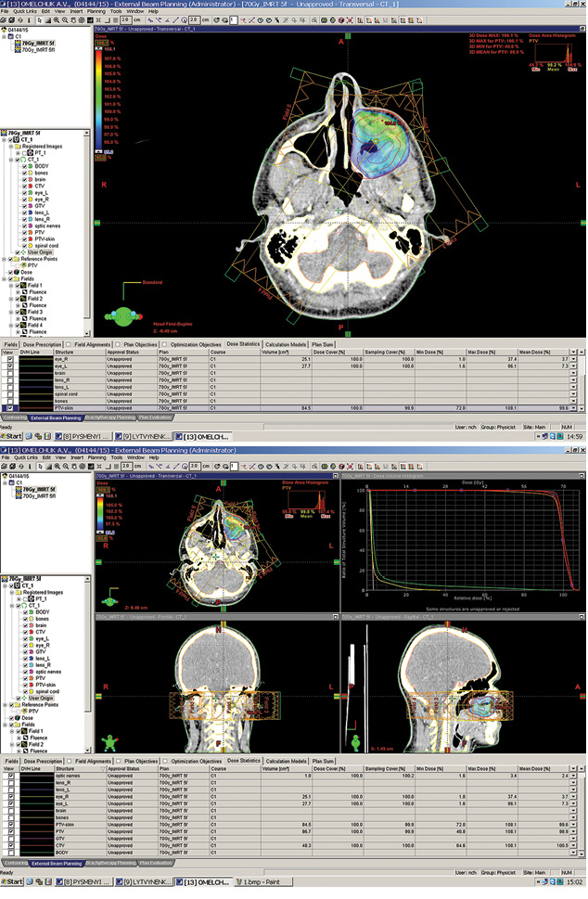This screenshot has width=588, height=899.
Task: Open Plan Evaluation workspace tab in upper window
Action: pyautogui.click(x=155, y=418)
